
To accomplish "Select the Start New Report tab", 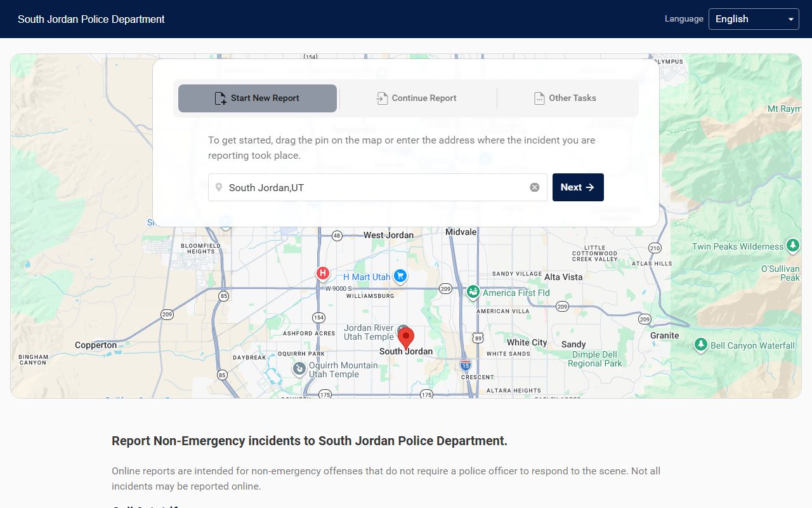I will pyautogui.click(x=258, y=98).
